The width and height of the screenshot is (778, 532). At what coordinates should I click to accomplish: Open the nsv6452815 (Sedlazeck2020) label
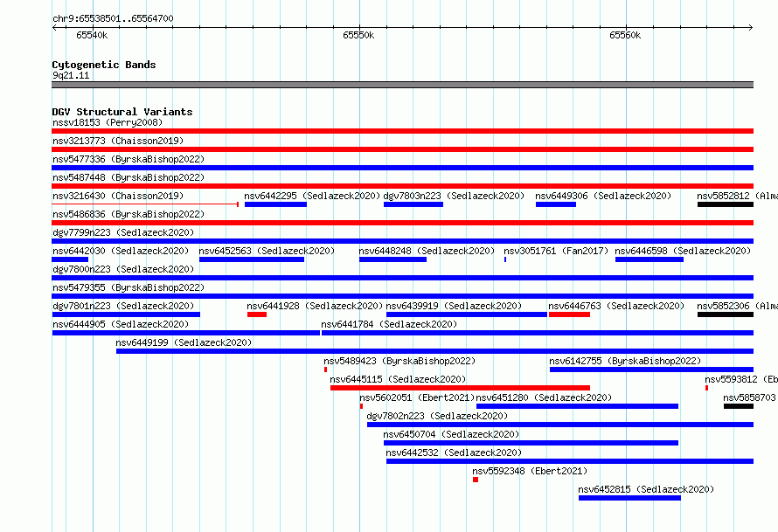pos(646,489)
